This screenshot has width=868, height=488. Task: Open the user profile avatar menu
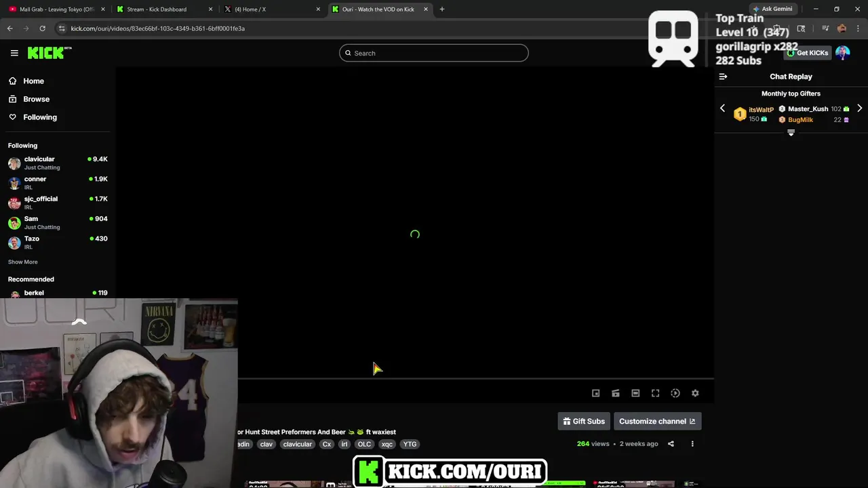coord(843,53)
